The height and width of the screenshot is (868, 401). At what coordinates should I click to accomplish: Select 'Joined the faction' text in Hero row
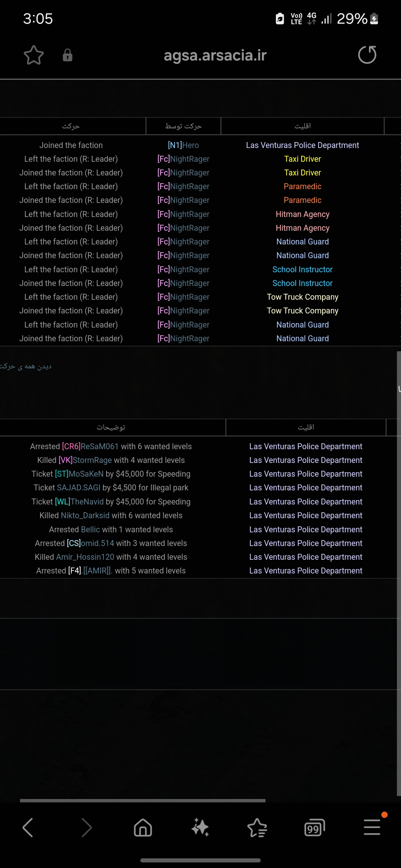(71, 145)
